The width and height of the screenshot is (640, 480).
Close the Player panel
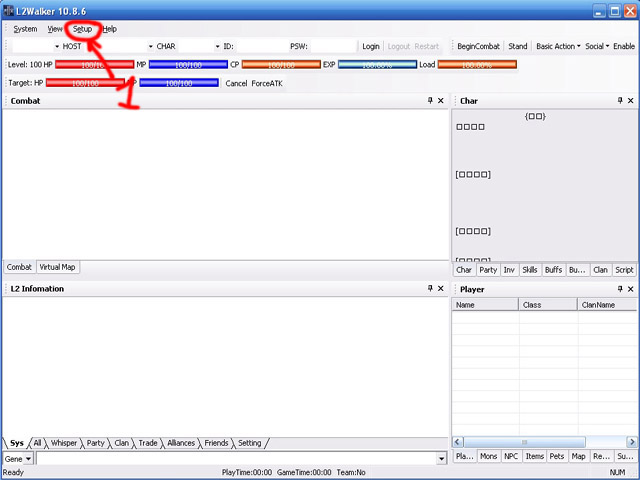[x=631, y=289]
